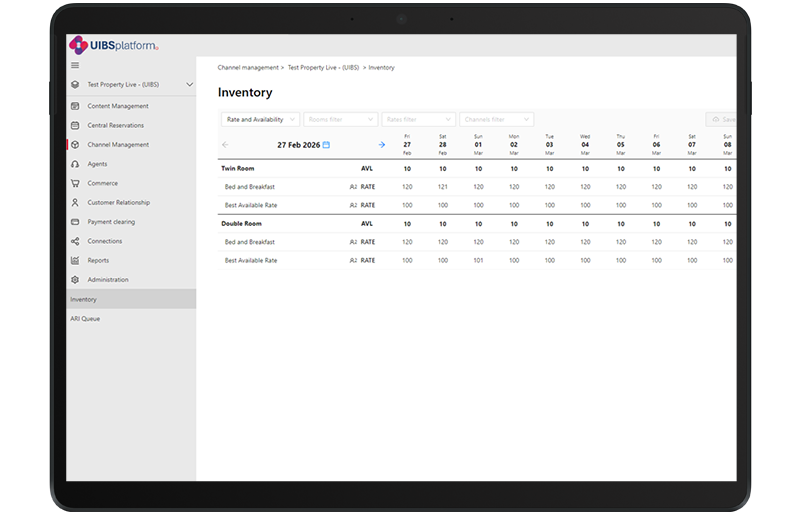Image resolution: width=800 pixels, height=515 pixels.
Task: Select the Agents headset icon
Action: (x=75, y=164)
